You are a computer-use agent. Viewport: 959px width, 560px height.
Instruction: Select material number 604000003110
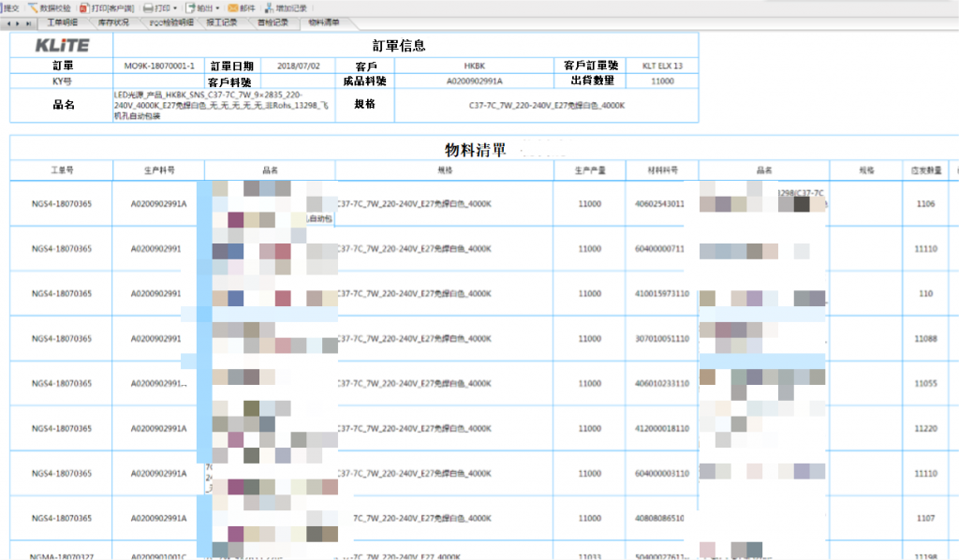[662, 474]
